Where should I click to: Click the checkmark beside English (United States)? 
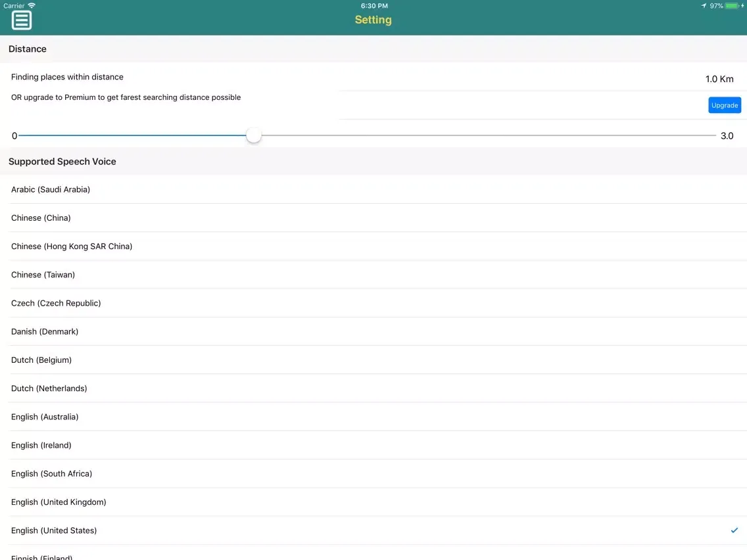pos(734,530)
